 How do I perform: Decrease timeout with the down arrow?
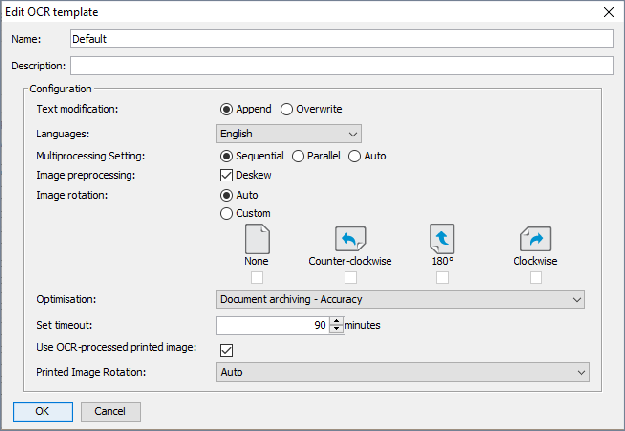[336, 329]
